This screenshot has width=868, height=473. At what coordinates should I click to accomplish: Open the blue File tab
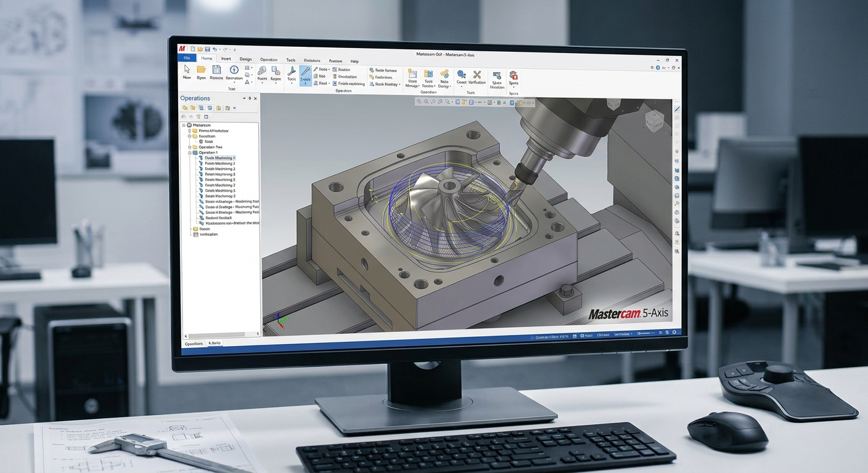pyautogui.click(x=187, y=59)
